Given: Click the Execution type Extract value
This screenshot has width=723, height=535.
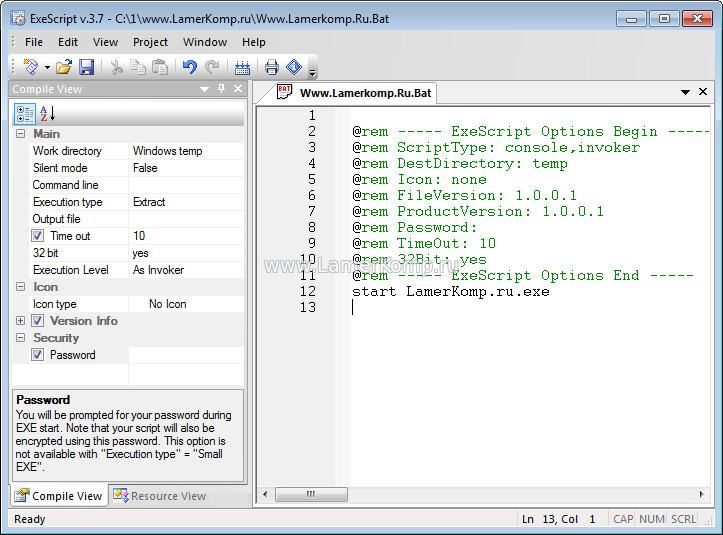Looking at the screenshot, I should (186, 202).
